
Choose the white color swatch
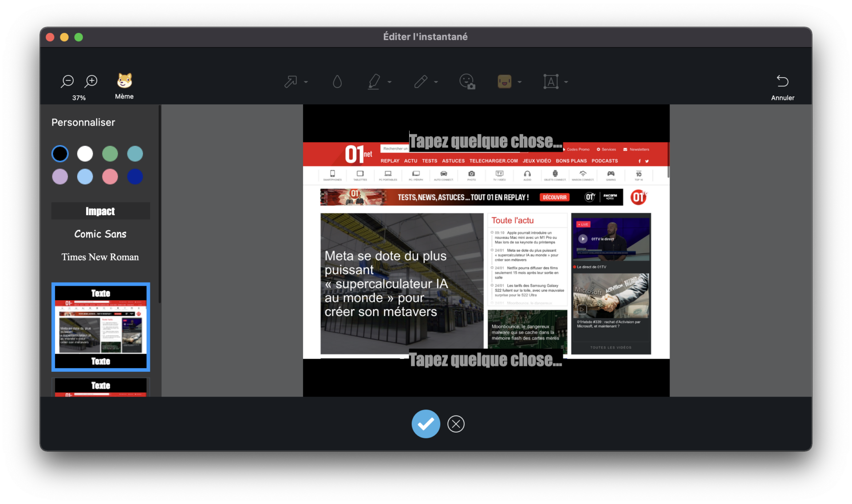coord(85,154)
